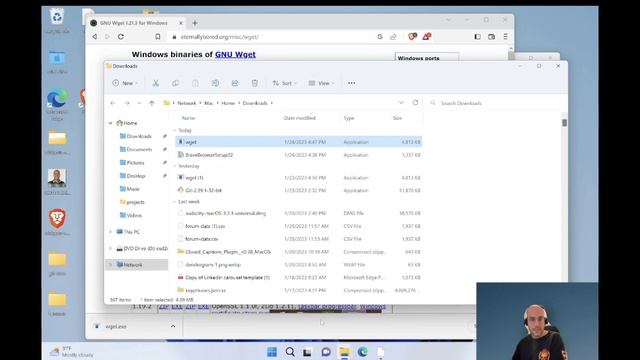
Task: Click the Share icon in Explorer toolbar
Action: (235, 83)
